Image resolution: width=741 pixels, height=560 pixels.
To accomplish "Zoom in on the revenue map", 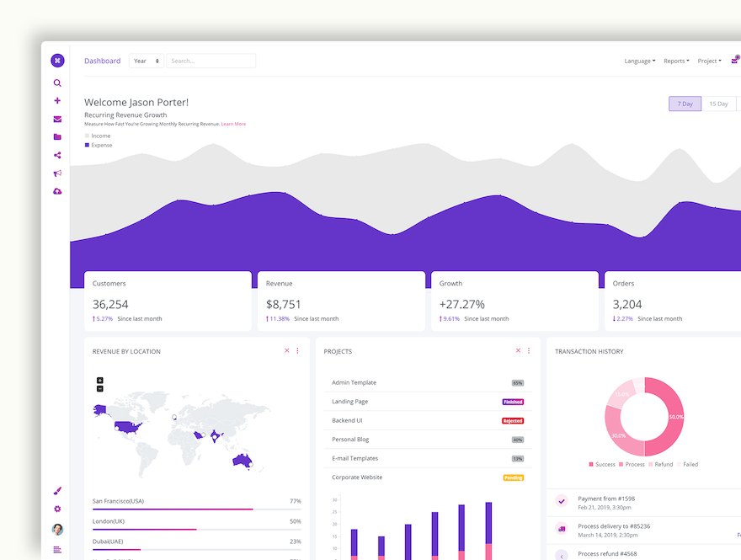I will [x=99, y=381].
